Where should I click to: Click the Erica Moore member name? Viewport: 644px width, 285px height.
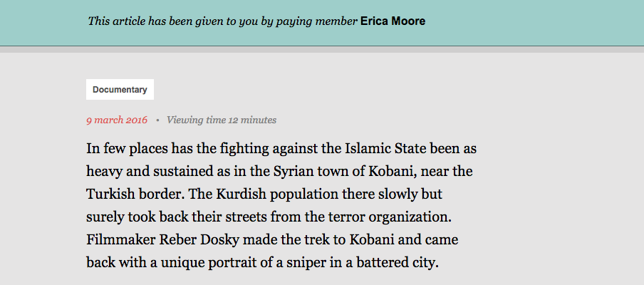(393, 21)
